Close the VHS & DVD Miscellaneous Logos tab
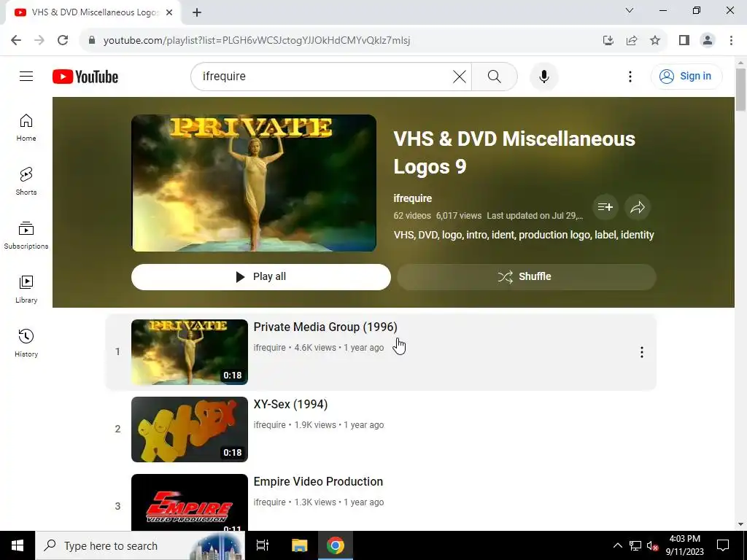The image size is (747, 560). 169,12
